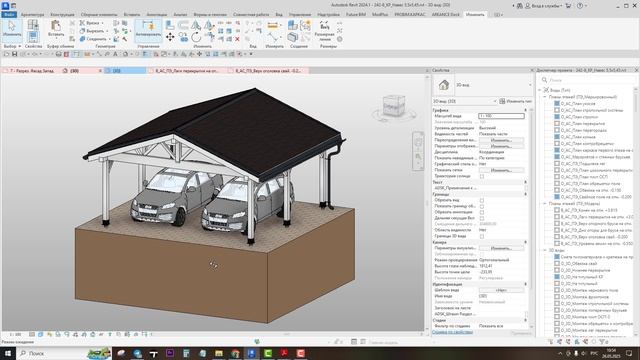
Task: Switch to the 7 - Разрез. Фасад Запад view tab
Action: [x=31, y=71]
